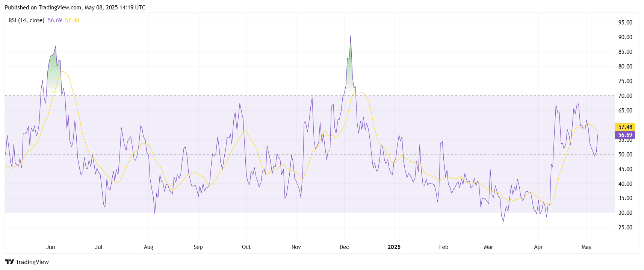Click the purple 56.69 price axis tag
The image size is (644, 270).
pos(625,135)
